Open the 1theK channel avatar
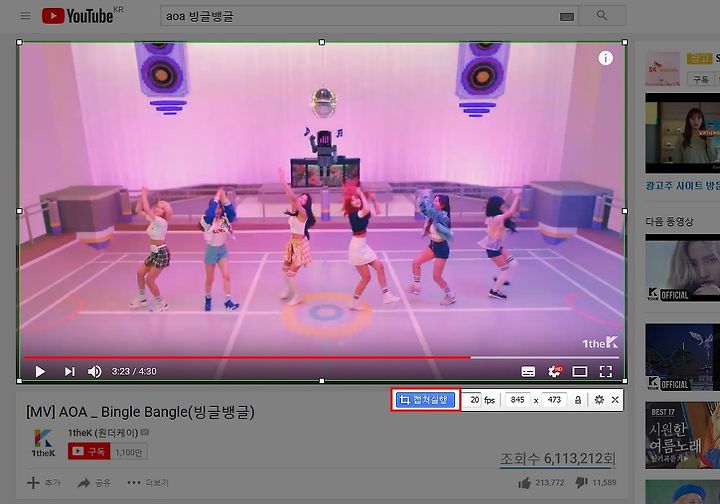This screenshot has width=720, height=504. [x=43, y=443]
